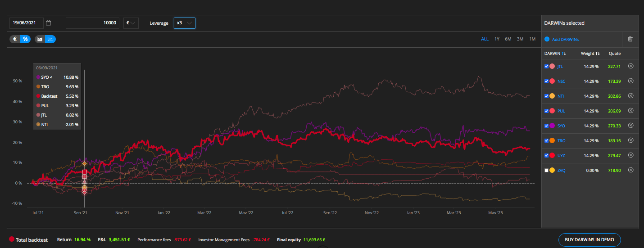644x248 pixels.
Task: Uncheck the NSC DARWIN checkbox
Action: pyautogui.click(x=547, y=81)
